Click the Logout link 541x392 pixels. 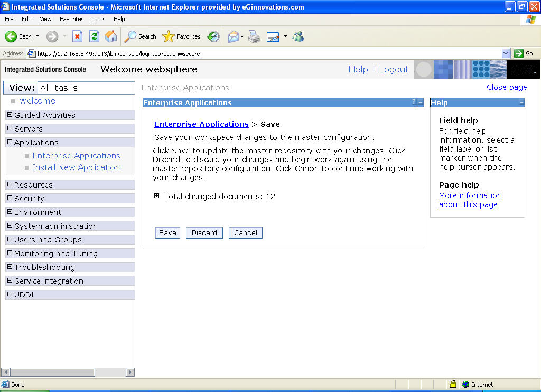point(394,69)
